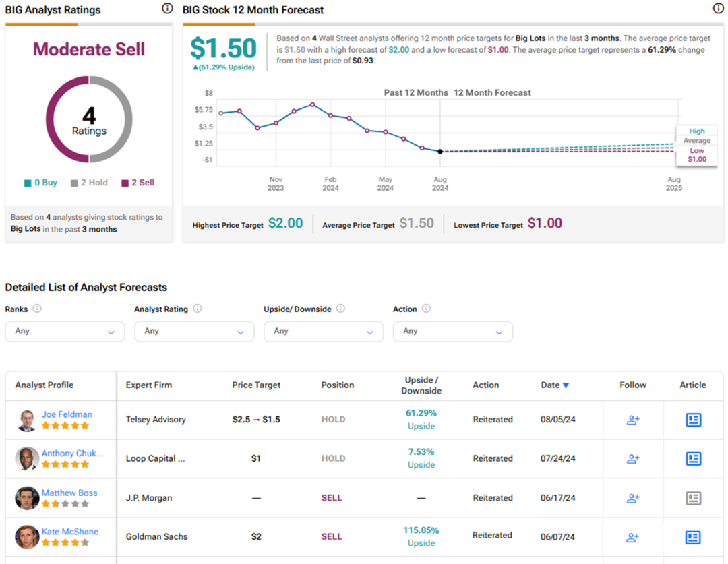Viewport: 728px width, 564px height.
Task: Click the teal 0 Buy legend swatch
Action: click(28, 183)
